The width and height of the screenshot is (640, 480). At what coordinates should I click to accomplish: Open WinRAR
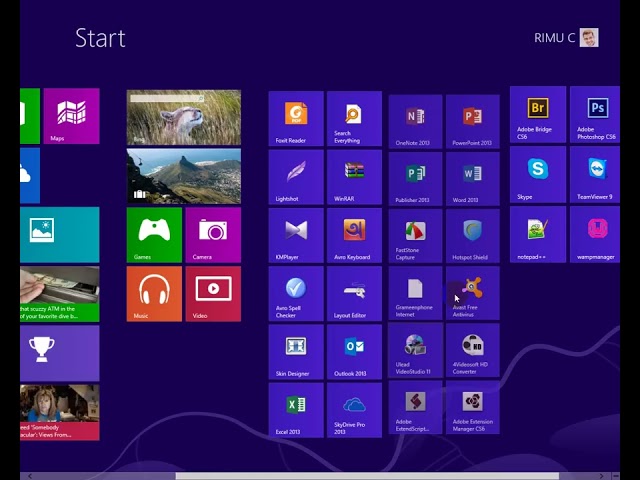[354, 177]
